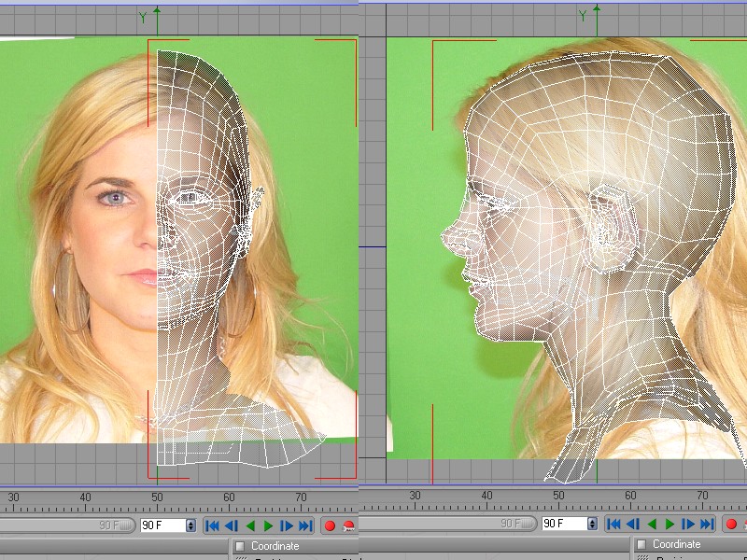Play animation forwards in right panel

[x=669, y=524]
